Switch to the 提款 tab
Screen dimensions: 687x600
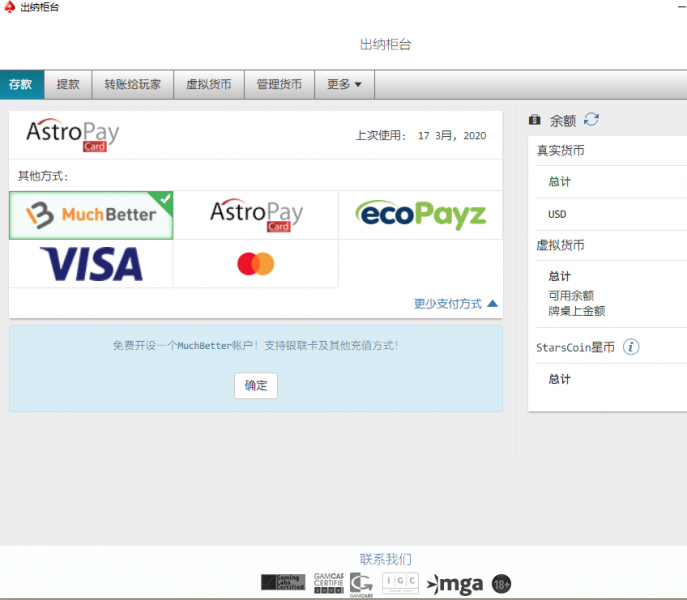point(68,85)
